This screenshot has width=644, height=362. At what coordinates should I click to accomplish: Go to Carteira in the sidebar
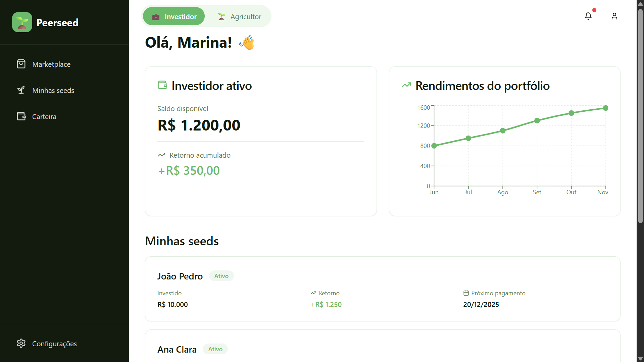click(44, 116)
